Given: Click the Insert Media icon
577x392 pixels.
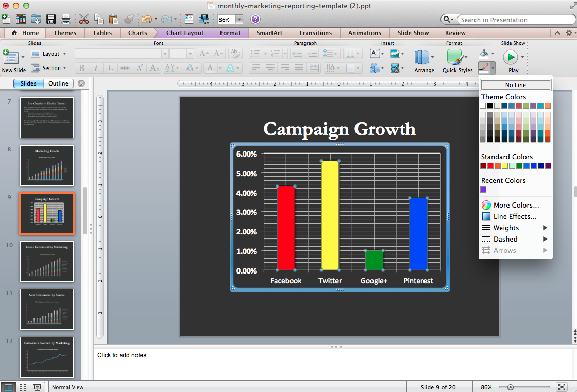Looking at the screenshot, I should coord(395,68).
